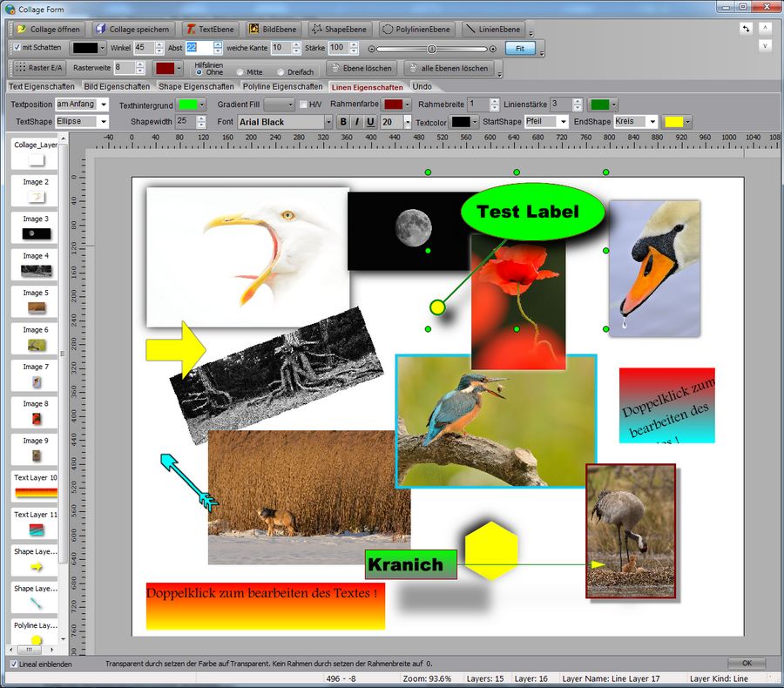Open the Rahmenfarbe color picker

[x=394, y=103]
